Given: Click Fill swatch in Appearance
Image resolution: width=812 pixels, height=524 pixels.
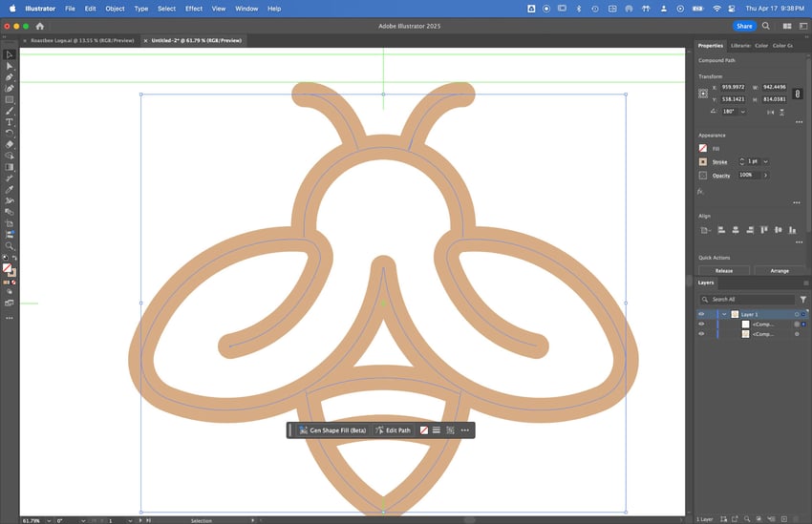Looking at the screenshot, I should 703,149.
